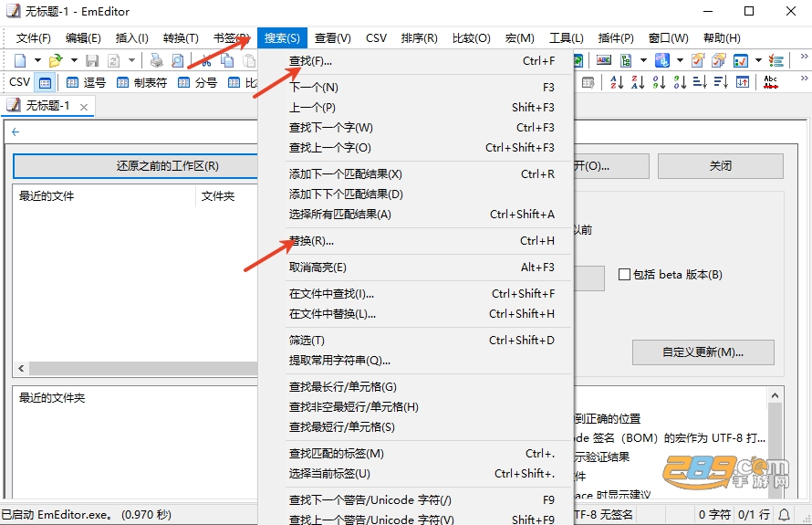Click the Cut scissors icon

206,60
